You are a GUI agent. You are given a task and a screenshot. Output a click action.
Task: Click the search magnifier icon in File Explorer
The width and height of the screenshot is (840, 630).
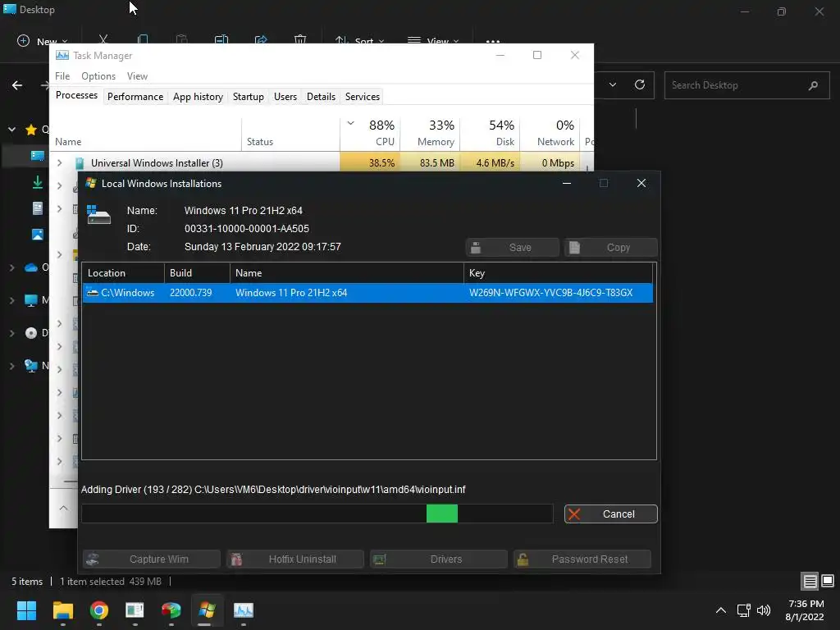click(813, 85)
